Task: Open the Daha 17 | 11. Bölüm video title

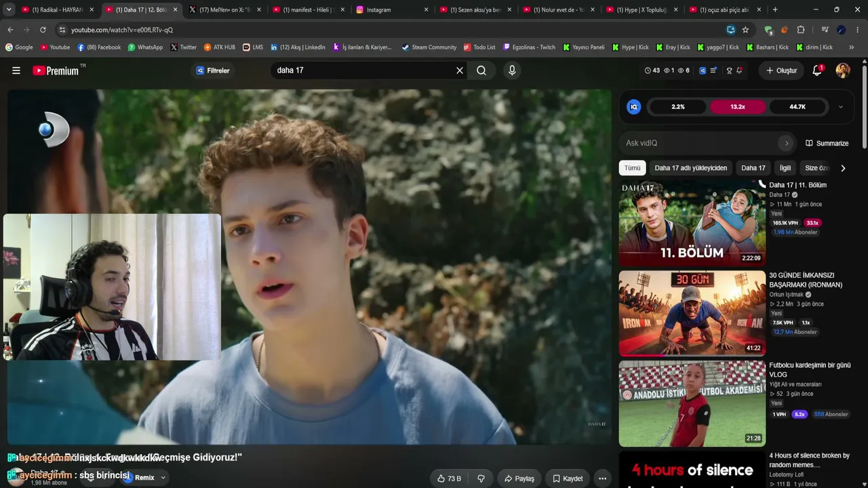Action: point(797,185)
